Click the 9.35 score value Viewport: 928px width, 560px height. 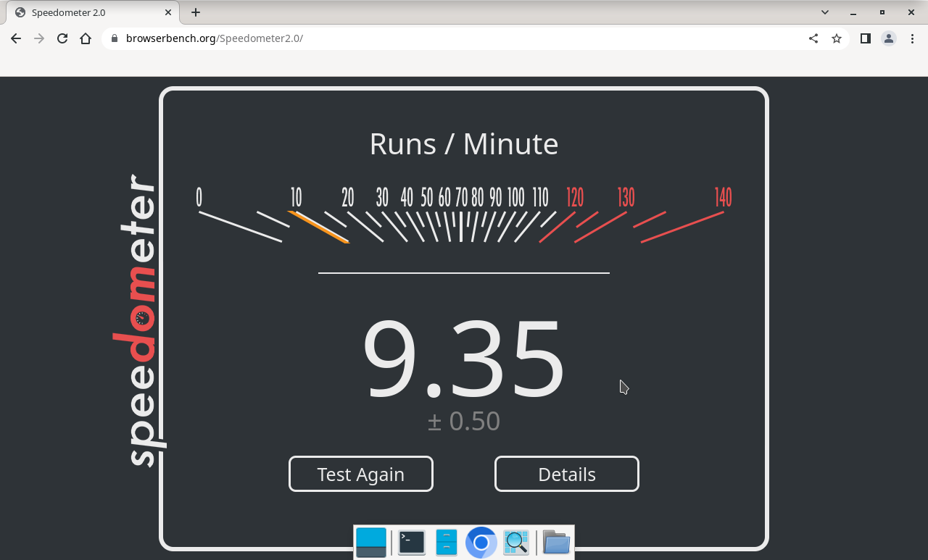coord(463,360)
